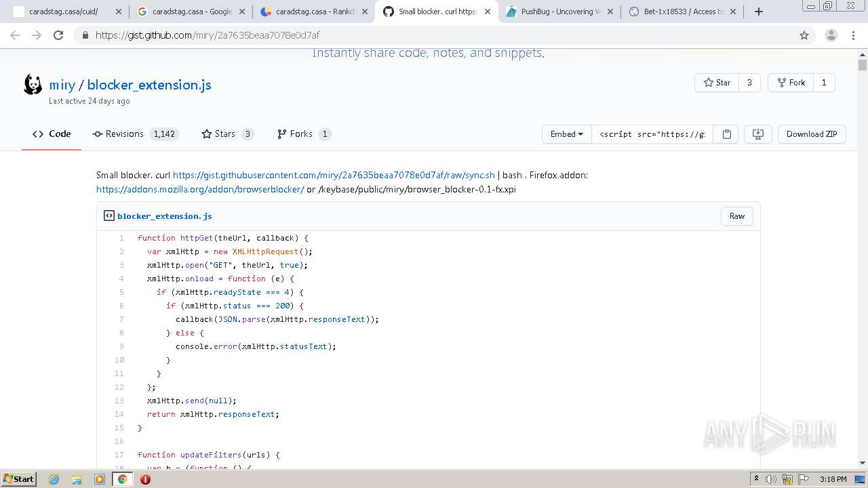Click the embed script text field
Viewport: 868px width, 488px height.
(x=652, y=134)
